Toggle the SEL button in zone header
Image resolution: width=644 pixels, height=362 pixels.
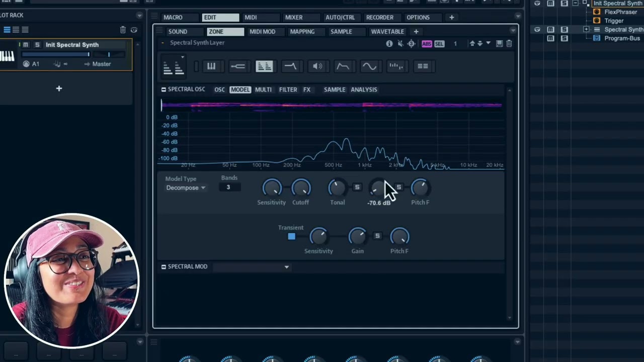tap(439, 44)
